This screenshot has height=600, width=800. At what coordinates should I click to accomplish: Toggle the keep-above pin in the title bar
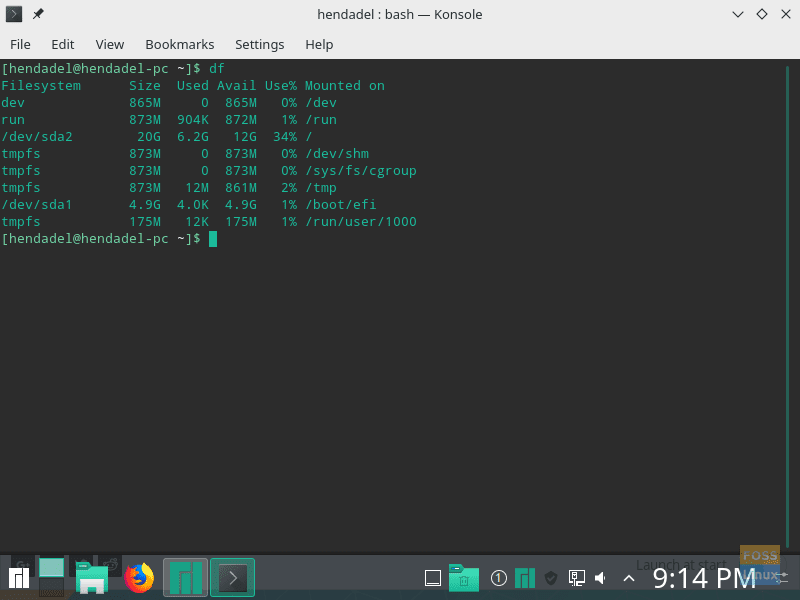37,14
